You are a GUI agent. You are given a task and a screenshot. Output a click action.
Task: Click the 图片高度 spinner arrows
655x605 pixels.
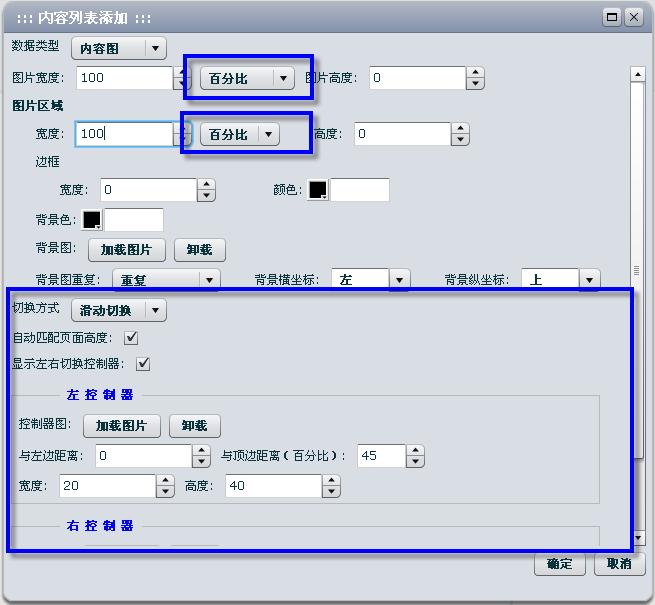click(x=475, y=78)
